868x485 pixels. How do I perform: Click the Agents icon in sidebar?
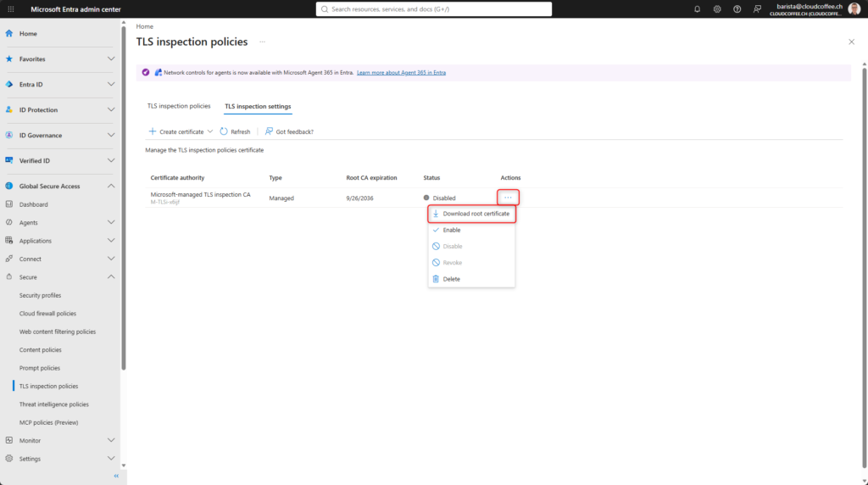pyautogui.click(x=8, y=222)
